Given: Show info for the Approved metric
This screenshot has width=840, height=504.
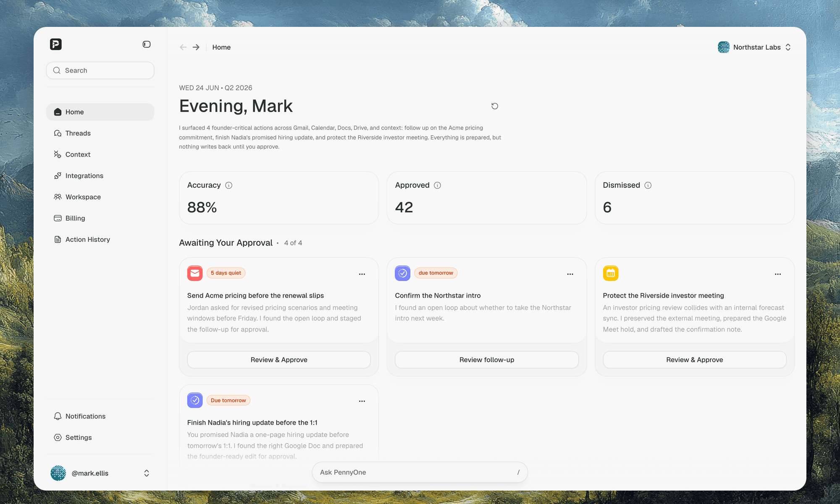Looking at the screenshot, I should 437,185.
